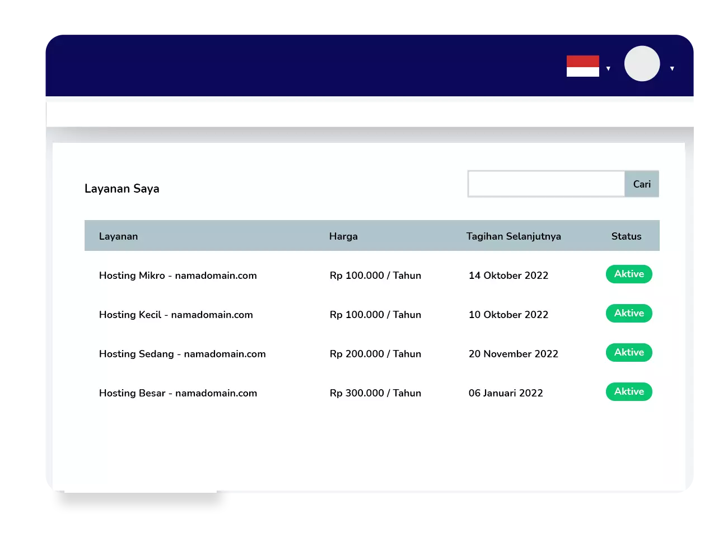
Task: Click the Layanan Saya heading
Action: pos(122,189)
